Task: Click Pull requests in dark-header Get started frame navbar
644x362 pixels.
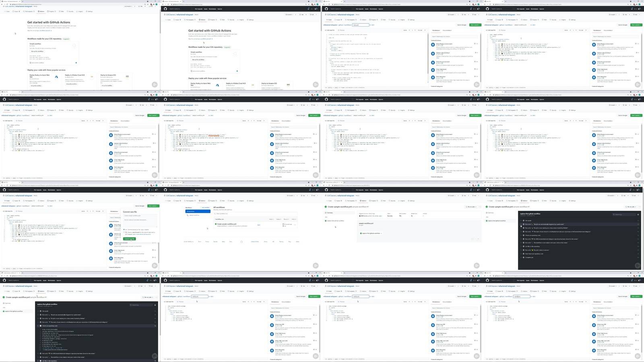Action: click(198, 8)
